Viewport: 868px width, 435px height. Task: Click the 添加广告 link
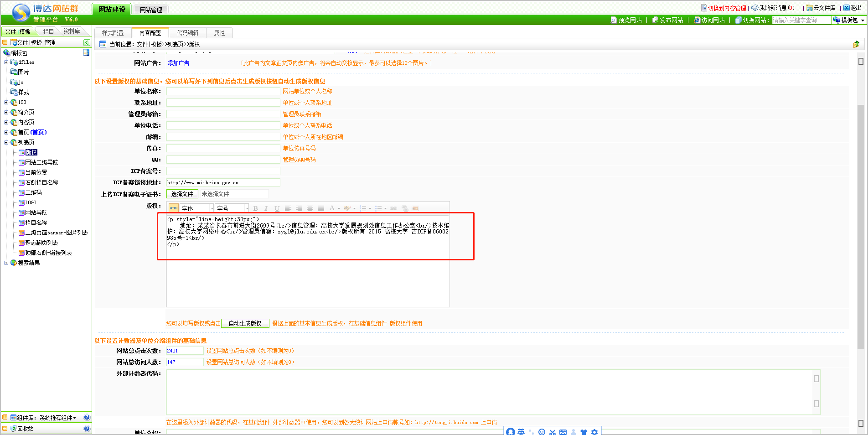pyautogui.click(x=178, y=63)
